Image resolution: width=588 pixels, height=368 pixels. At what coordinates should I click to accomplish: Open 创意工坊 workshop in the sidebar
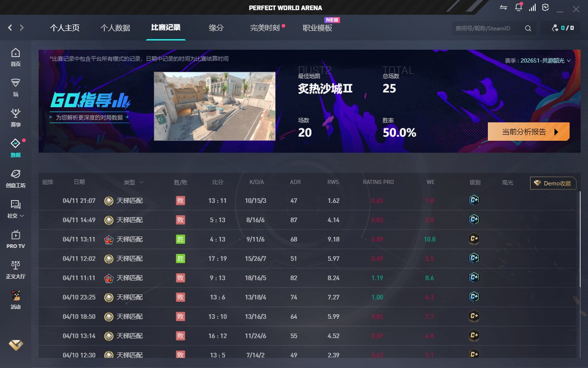16,178
